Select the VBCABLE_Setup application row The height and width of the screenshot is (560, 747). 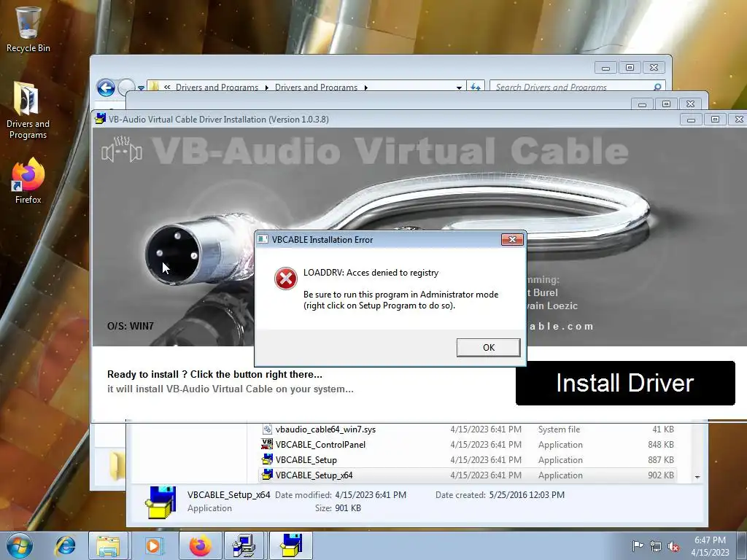(x=468, y=460)
